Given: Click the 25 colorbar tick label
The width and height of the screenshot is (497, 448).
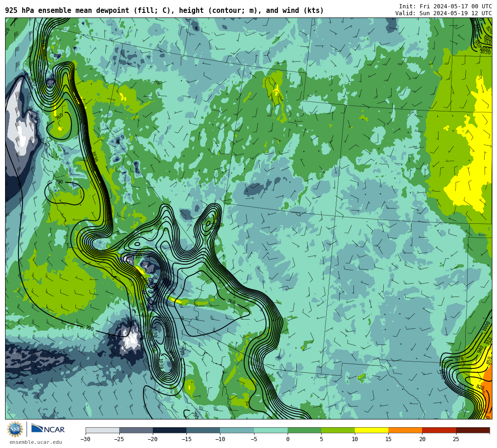Looking at the screenshot, I should coord(456,439).
